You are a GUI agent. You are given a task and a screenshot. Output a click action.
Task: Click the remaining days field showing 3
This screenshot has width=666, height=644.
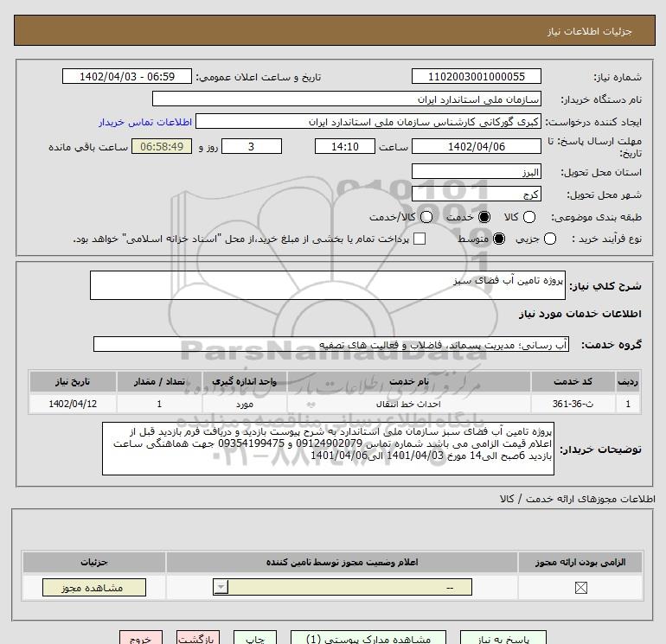coord(252,146)
